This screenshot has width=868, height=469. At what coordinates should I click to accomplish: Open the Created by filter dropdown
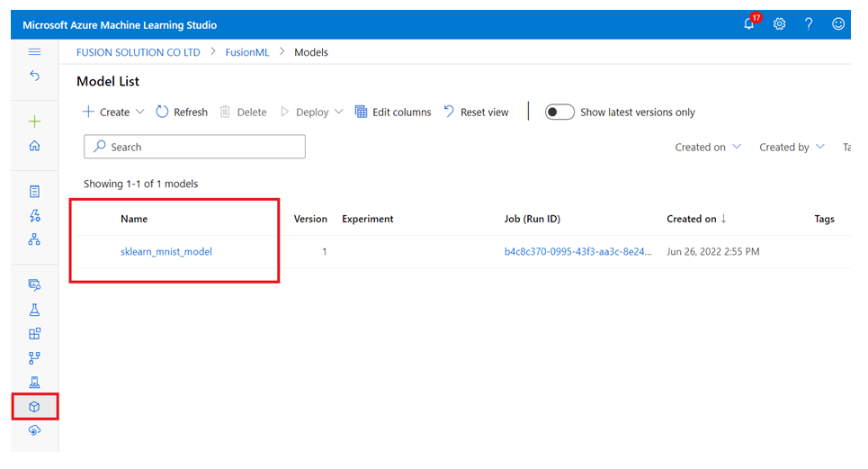click(x=792, y=147)
